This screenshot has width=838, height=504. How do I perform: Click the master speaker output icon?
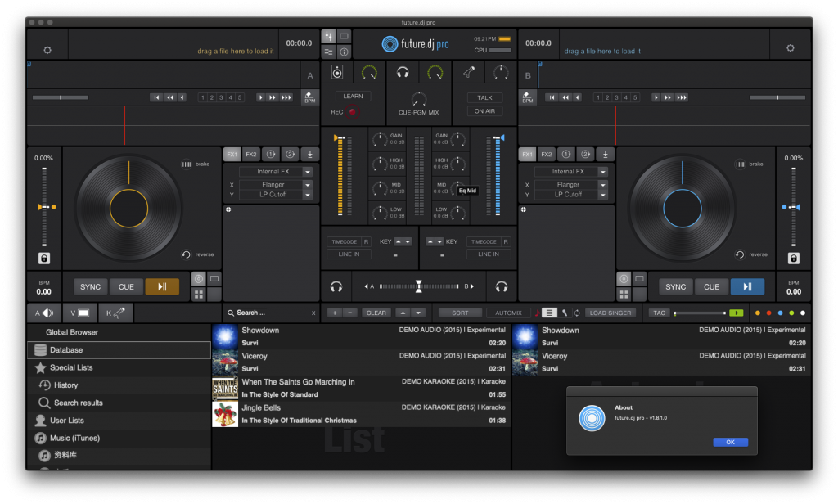pos(336,72)
